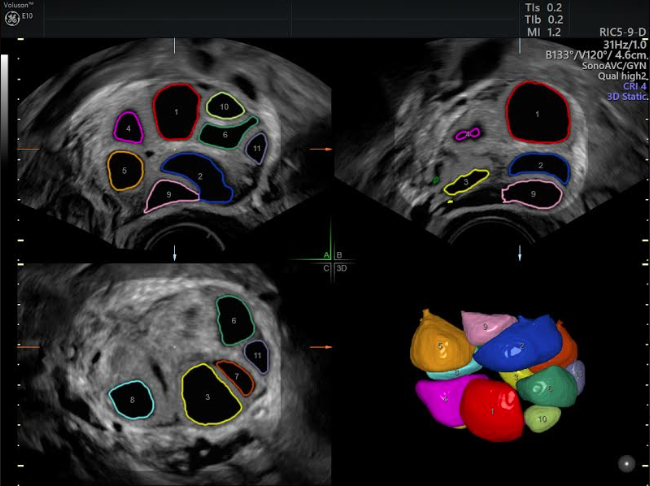Select quadrant B in the plane indicator
650x486 pixels.
(339, 255)
